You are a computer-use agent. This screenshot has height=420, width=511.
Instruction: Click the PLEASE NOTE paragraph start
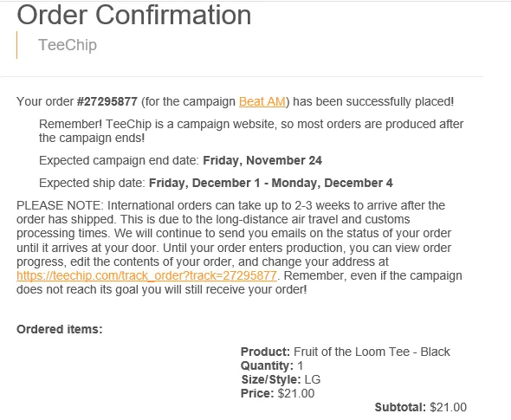(60, 205)
